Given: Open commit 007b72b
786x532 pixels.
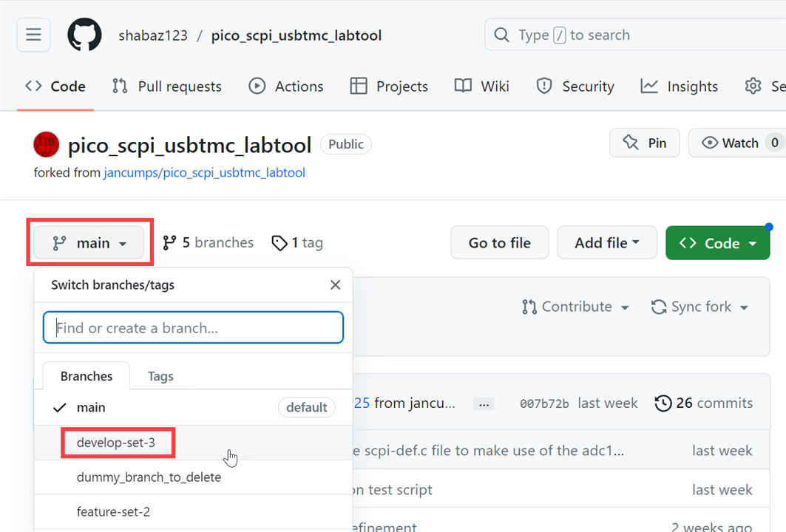Looking at the screenshot, I should 544,403.
